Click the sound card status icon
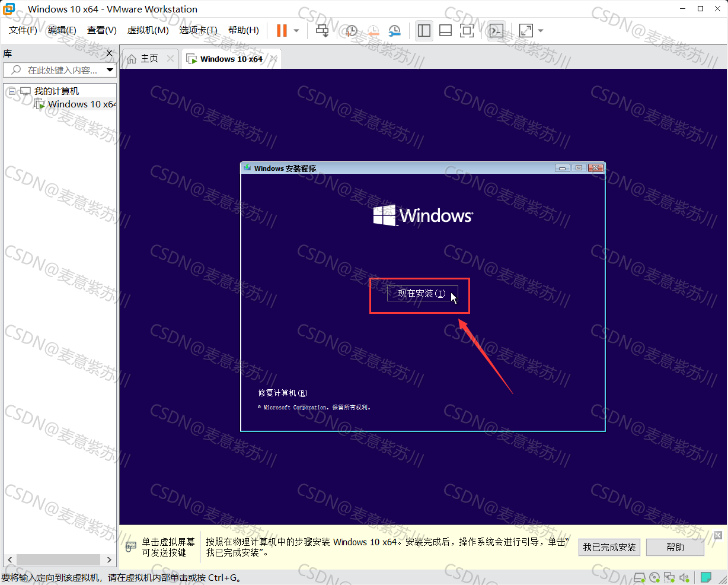The image size is (728, 585). pyautogui.click(x=685, y=577)
